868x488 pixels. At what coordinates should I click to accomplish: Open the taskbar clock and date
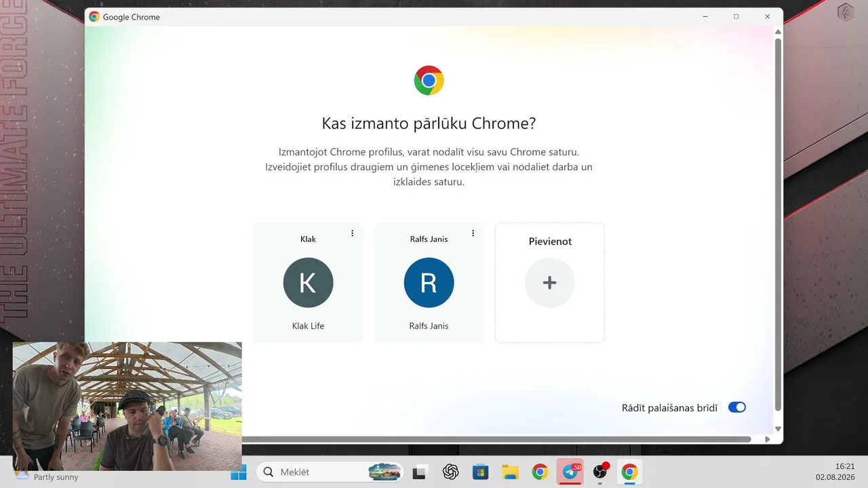(835, 472)
